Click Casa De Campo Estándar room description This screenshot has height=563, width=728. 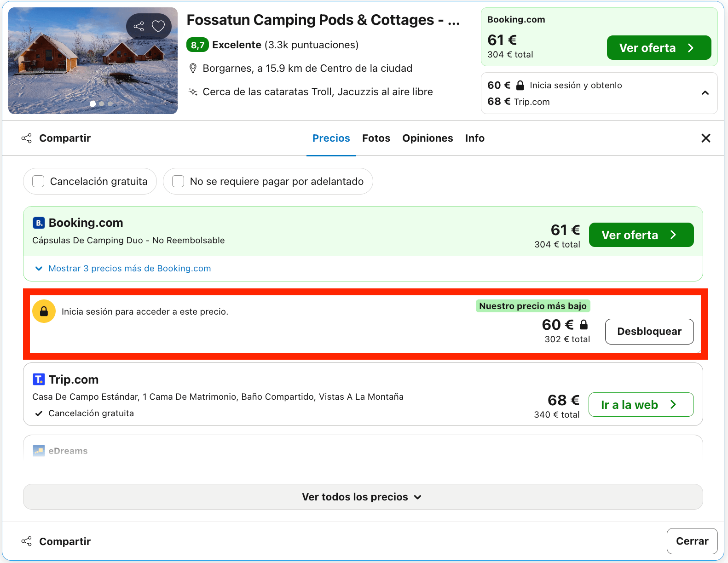pyautogui.click(x=218, y=397)
